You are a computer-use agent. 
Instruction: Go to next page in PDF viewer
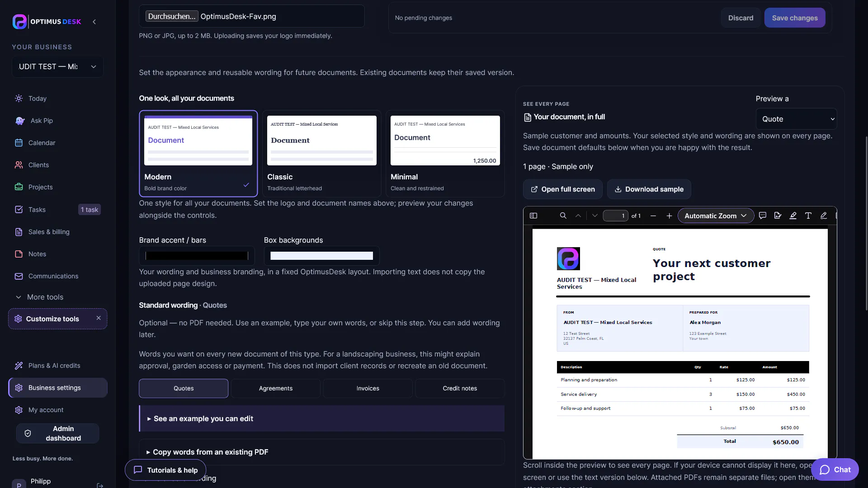point(595,216)
